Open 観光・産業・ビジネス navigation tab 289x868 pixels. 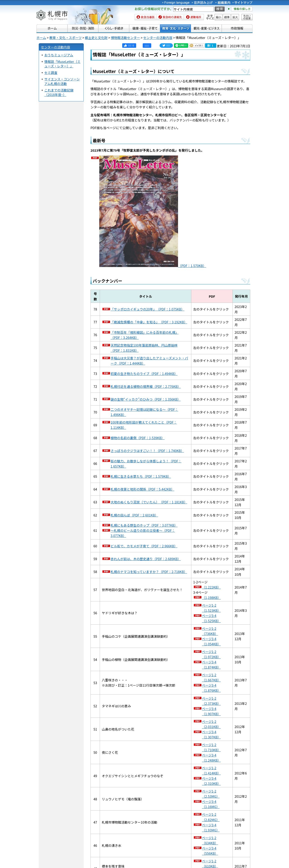206,29
